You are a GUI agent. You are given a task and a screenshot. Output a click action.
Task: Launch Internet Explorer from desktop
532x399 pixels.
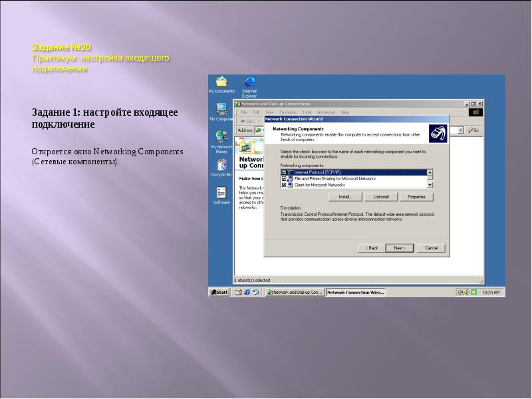point(249,82)
